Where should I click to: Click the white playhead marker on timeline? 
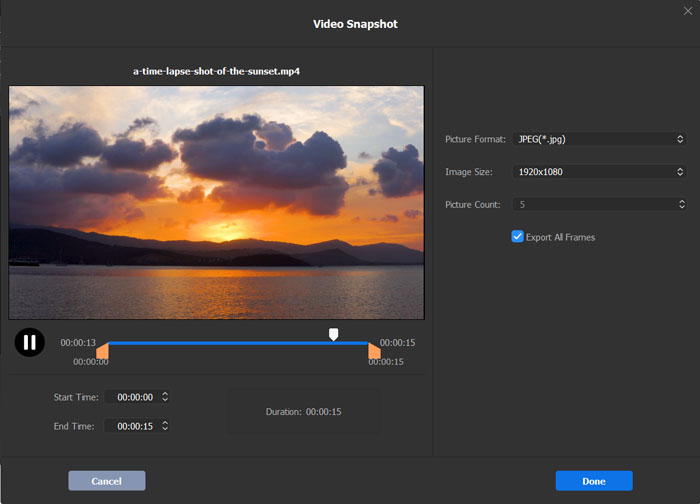tap(333, 334)
